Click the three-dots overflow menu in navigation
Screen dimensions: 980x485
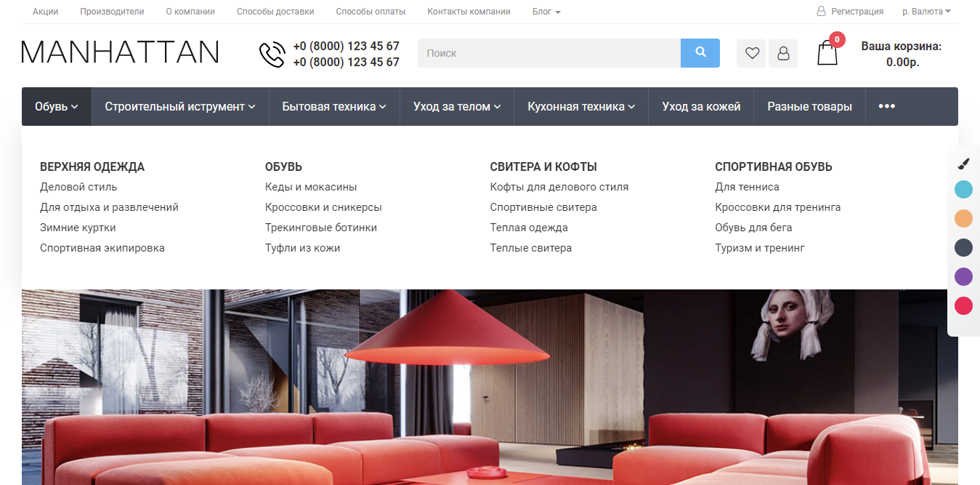886,106
